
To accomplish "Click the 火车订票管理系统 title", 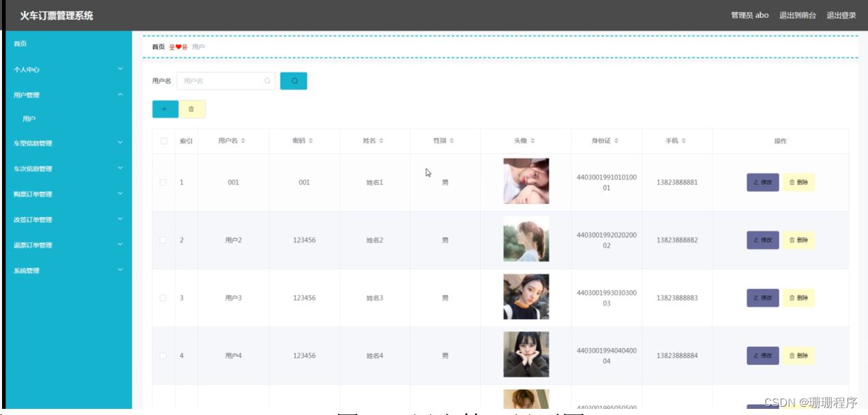I will pos(57,16).
